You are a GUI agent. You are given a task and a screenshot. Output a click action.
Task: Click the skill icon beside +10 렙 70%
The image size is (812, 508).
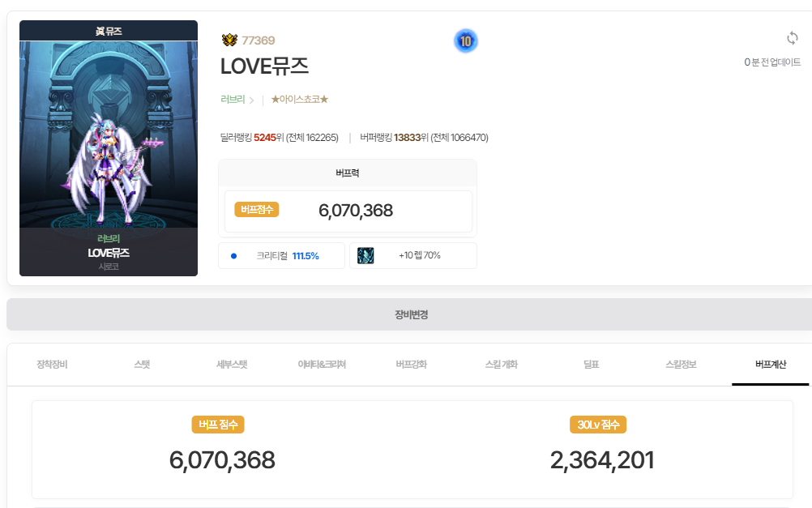pyautogui.click(x=365, y=255)
